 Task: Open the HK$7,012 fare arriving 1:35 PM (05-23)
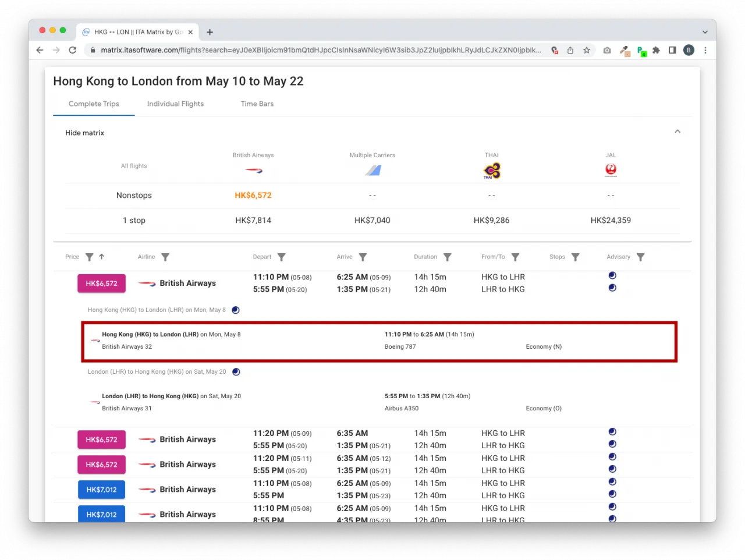tap(101, 490)
